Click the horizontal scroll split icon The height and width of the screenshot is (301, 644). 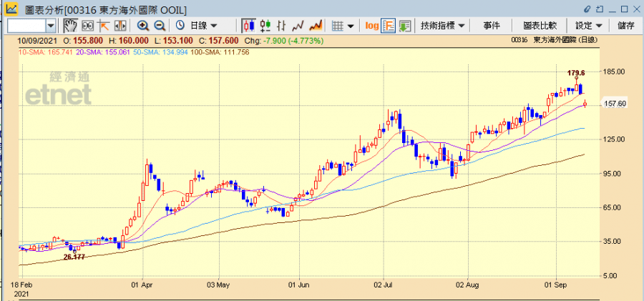(119, 26)
